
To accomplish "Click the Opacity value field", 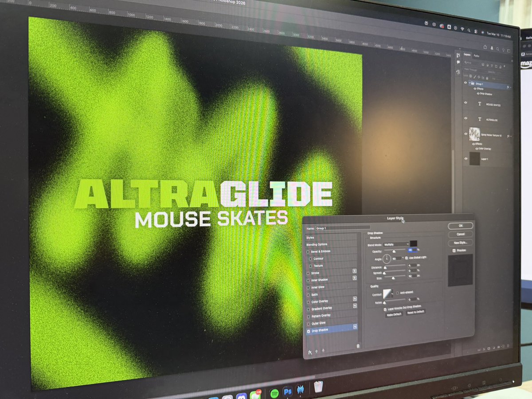I will (413, 250).
